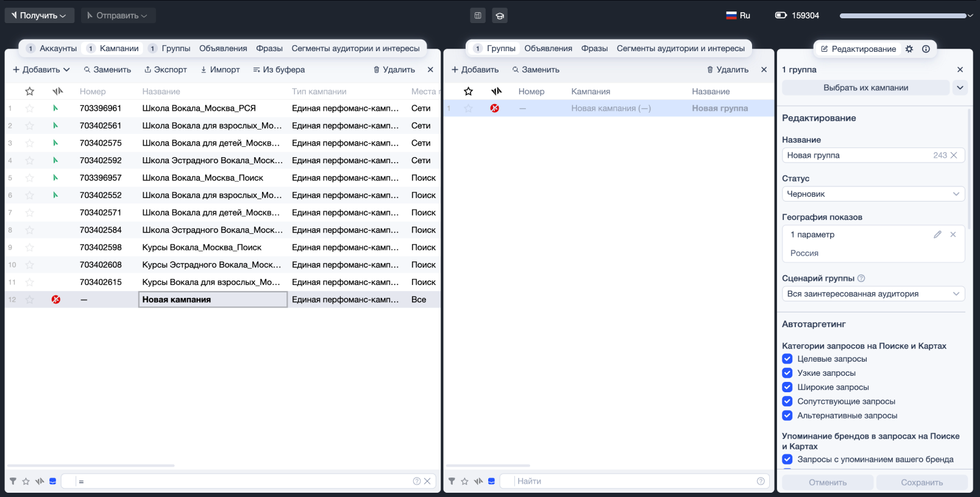Click red error status icon on Новая группа row
The image size is (980, 497).
pyautogui.click(x=495, y=108)
